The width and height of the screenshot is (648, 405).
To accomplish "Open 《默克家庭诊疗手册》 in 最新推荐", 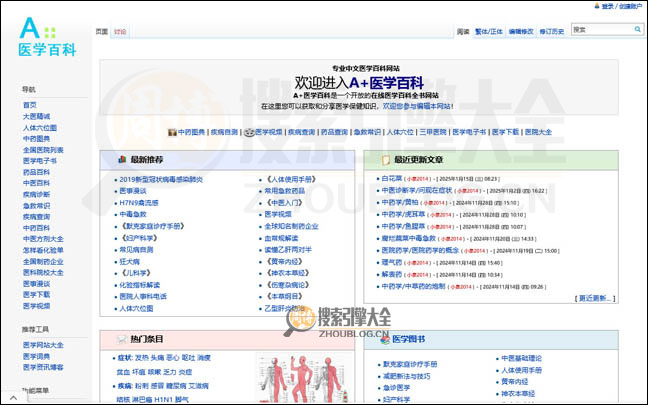I will click(x=152, y=226).
